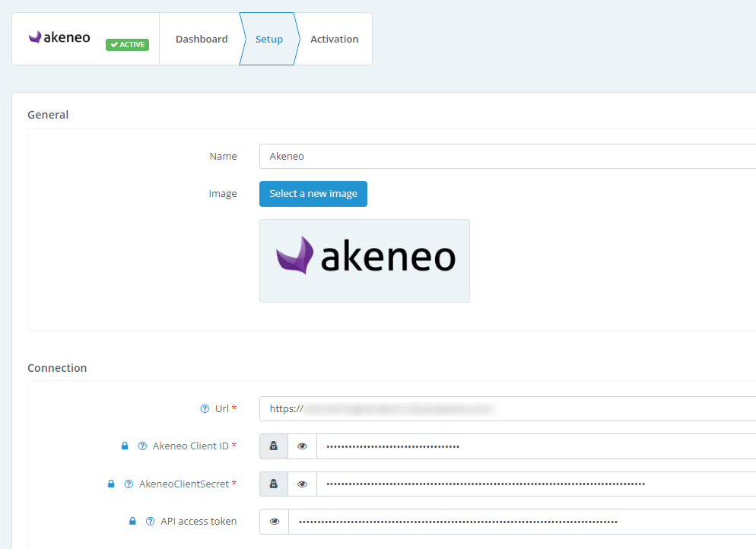Click the lock icon beside Akeneo Client ID
The height and width of the screenshot is (549, 756).
[x=125, y=446]
